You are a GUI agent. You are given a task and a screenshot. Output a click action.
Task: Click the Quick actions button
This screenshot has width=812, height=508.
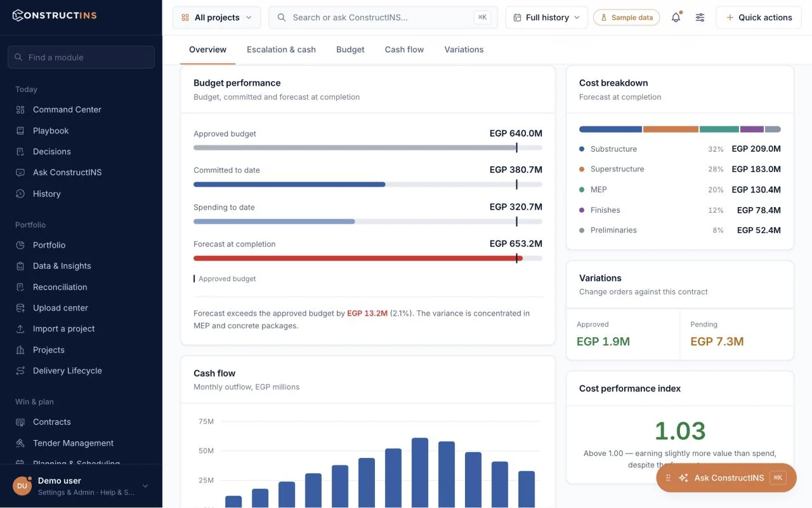click(x=759, y=18)
